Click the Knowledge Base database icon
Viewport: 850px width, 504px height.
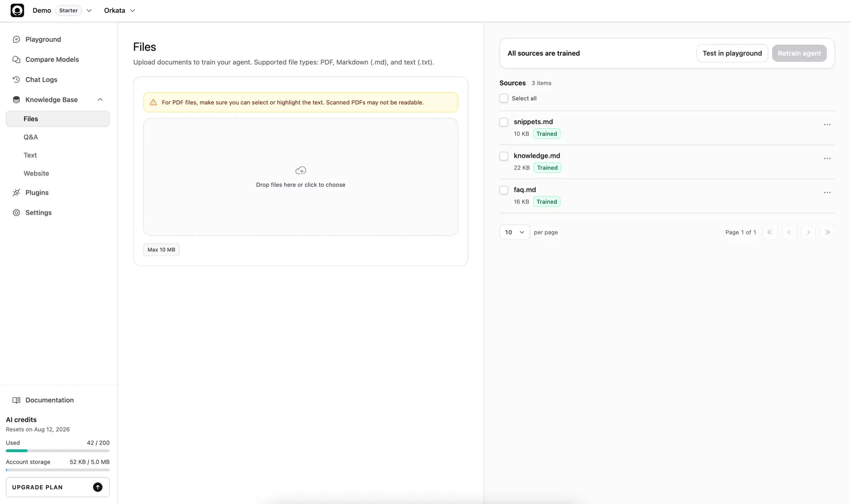tap(16, 100)
